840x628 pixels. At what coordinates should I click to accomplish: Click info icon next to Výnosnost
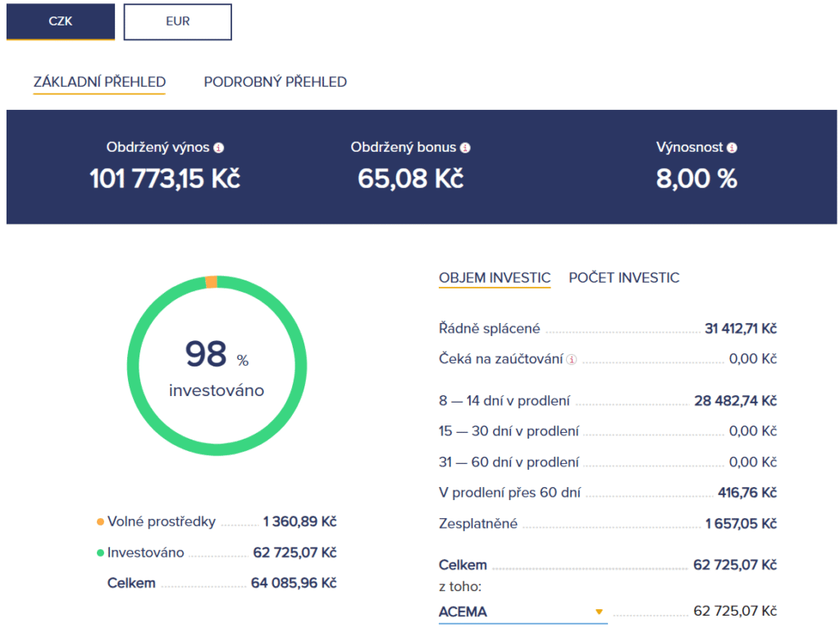tap(732, 148)
